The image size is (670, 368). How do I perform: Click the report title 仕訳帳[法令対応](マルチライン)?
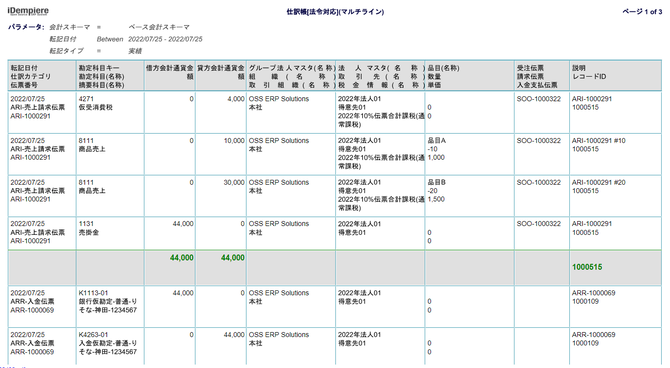tap(335, 12)
